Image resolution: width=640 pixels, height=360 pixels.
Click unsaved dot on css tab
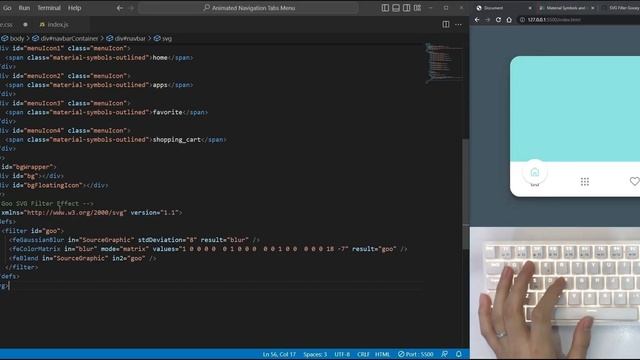click(x=25, y=24)
